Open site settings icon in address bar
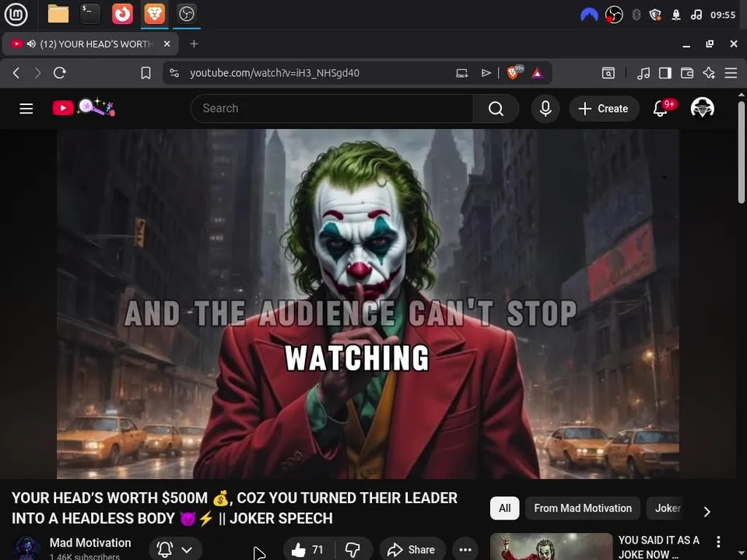 (174, 73)
